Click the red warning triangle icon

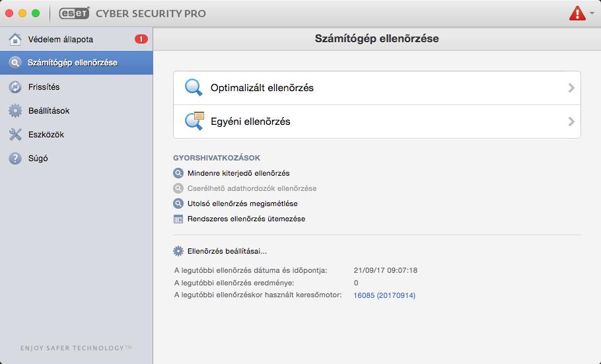[577, 13]
